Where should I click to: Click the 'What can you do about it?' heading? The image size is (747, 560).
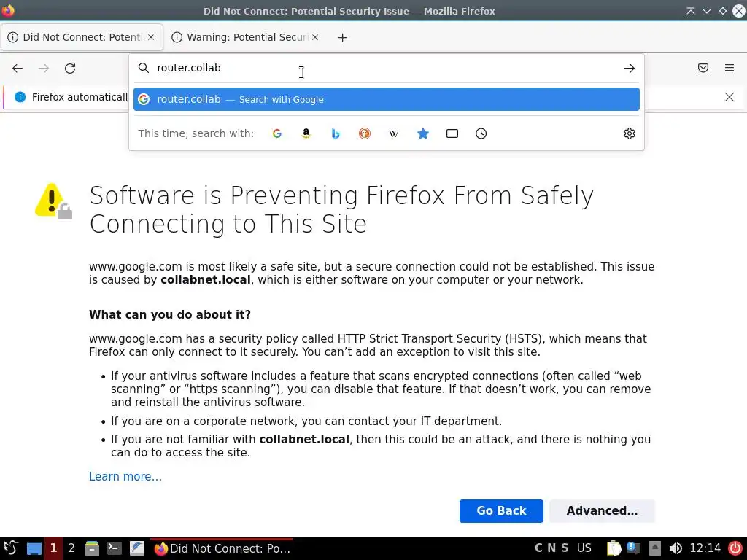point(169,315)
